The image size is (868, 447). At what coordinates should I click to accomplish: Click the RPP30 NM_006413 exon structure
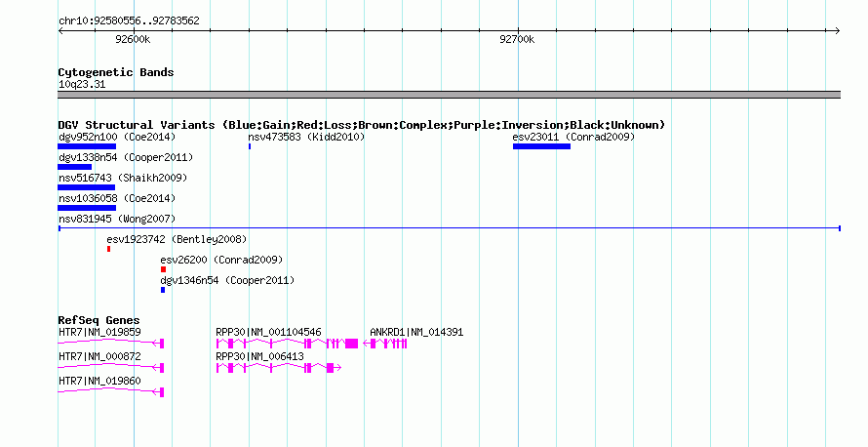coord(279,368)
